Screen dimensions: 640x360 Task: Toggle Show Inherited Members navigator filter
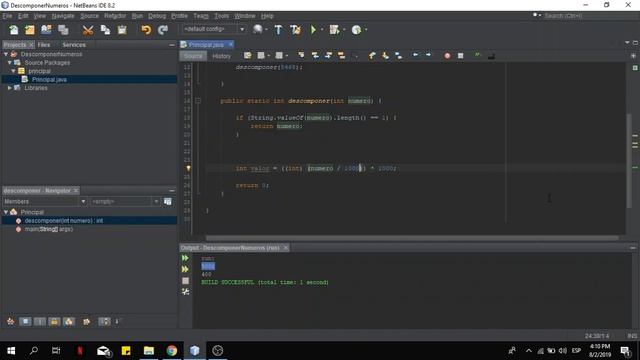click(x=11, y=322)
